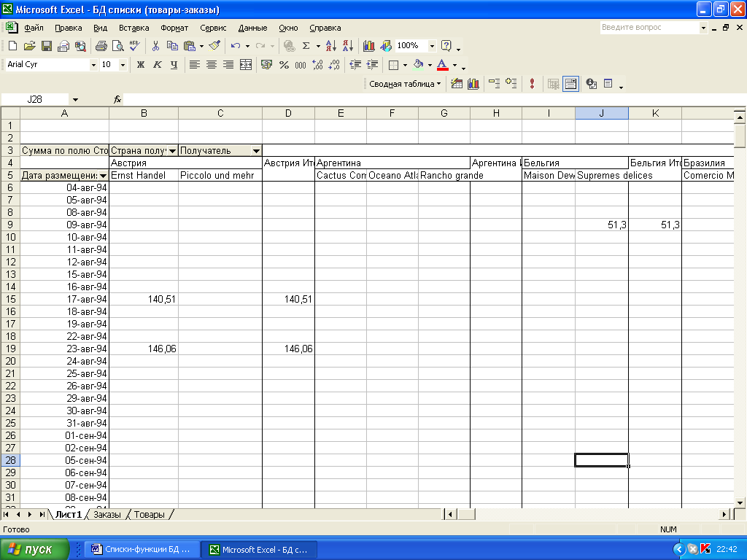Open the PivotTable chart wizard icon
This screenshot has height=560, width=747.
pyautogui.click(x=473, y=84)
